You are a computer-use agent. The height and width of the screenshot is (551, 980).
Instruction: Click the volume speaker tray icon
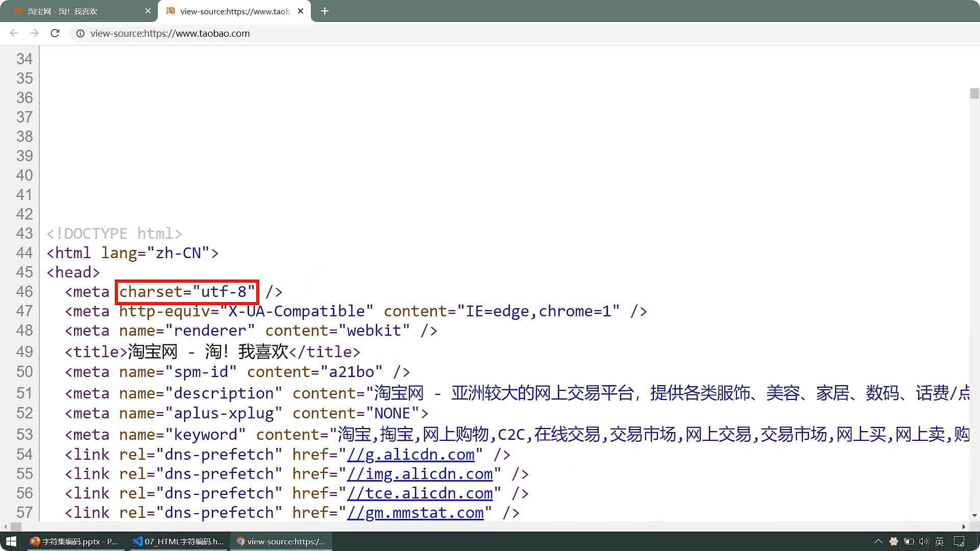[924, 541]
